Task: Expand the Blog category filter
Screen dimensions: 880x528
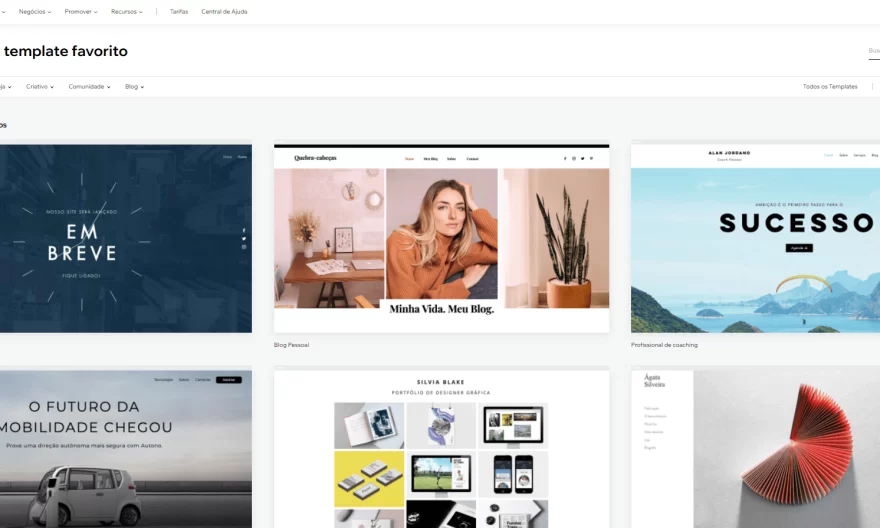Action: click(134, 87)
